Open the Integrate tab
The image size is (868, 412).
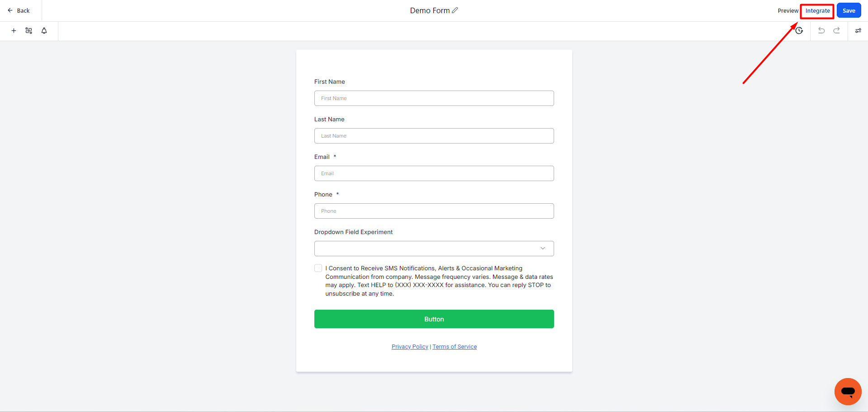tap(817, 11)
